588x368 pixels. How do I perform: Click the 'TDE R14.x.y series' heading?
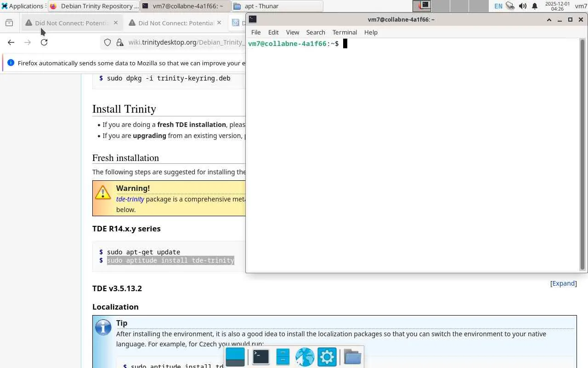coord(126,229)
